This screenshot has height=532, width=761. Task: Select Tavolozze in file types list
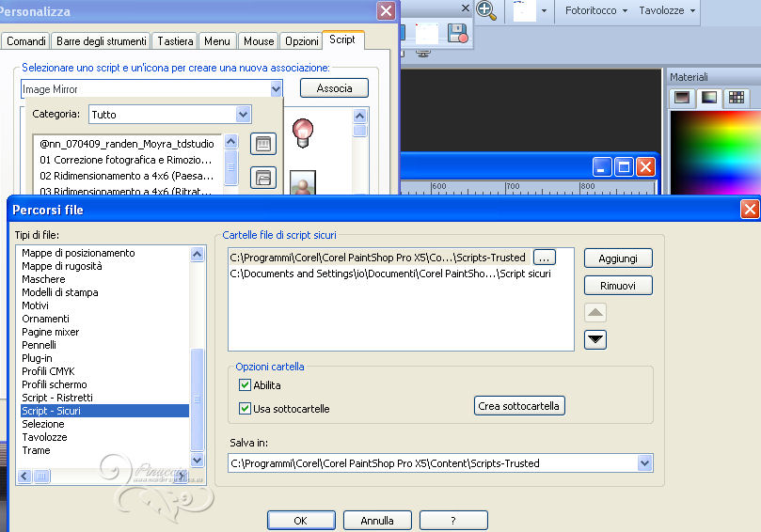(x=44, y=437)
